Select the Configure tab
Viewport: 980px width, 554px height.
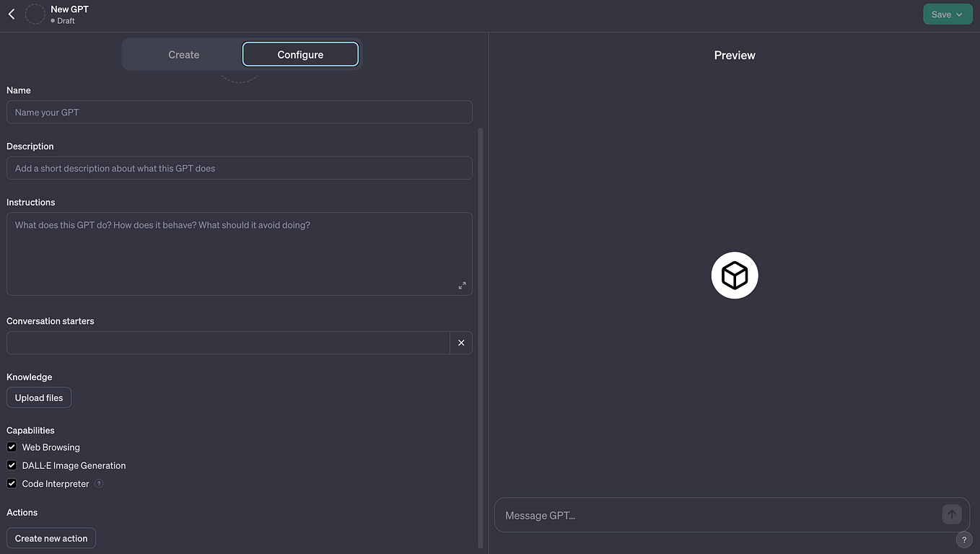click(300, 54)
